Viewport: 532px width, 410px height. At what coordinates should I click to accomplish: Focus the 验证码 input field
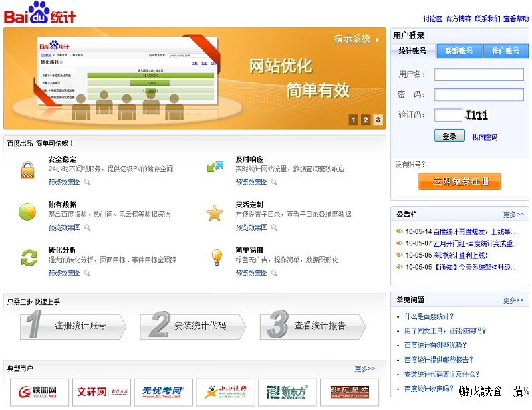[x=448, y=115]
